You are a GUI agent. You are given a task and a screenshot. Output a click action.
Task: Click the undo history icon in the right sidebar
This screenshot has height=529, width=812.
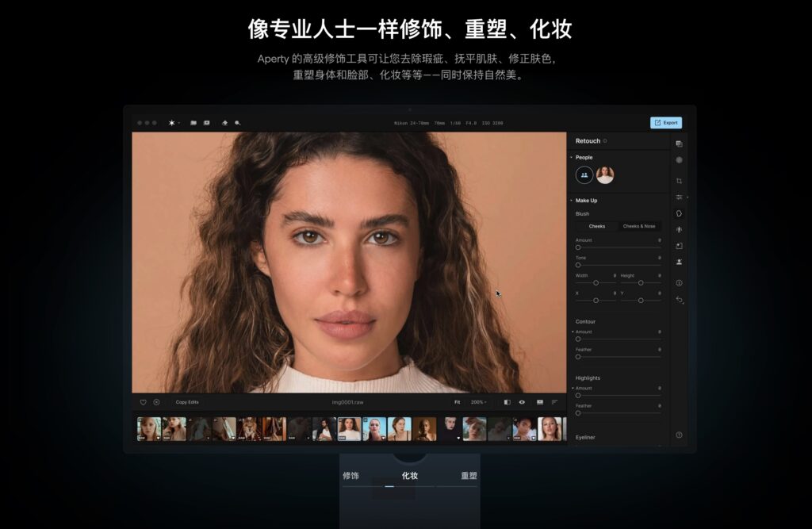click(679, 300)
